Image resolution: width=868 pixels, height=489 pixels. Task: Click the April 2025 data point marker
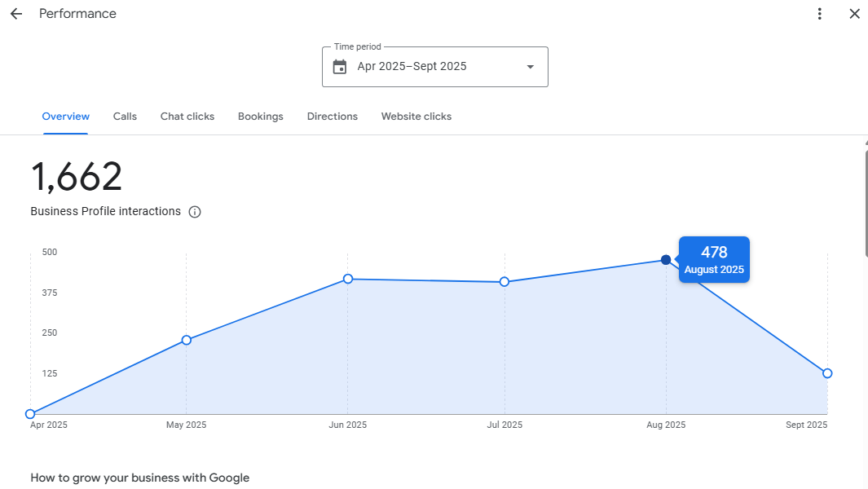click(x=30, y=414)
